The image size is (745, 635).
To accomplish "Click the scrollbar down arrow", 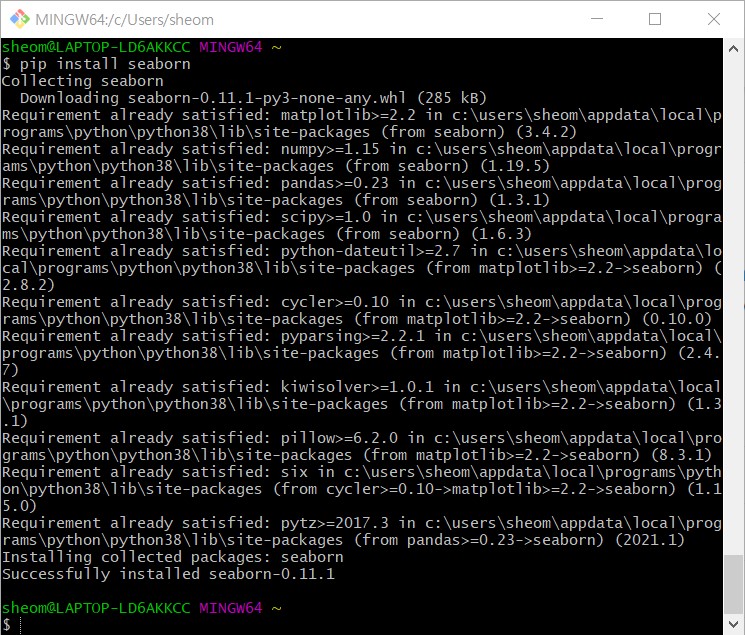I will coord(733,624).
